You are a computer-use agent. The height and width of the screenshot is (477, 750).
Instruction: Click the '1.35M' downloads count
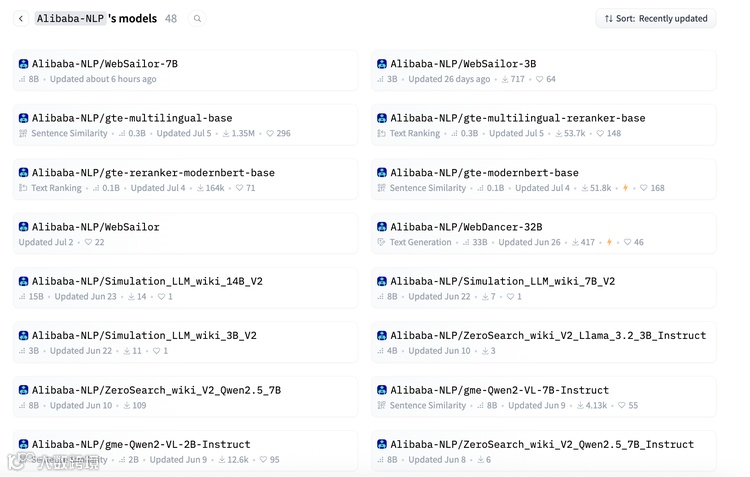coord(243,133)
